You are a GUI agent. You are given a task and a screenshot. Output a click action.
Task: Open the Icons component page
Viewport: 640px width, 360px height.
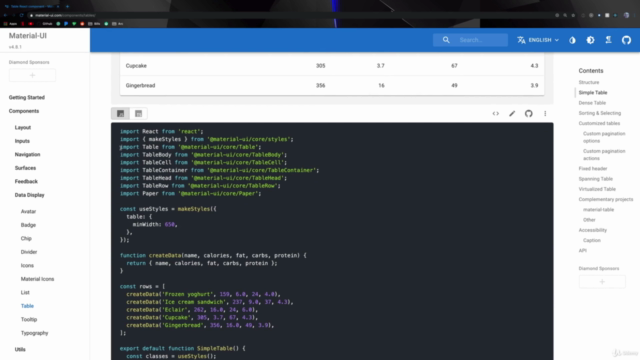27,265
